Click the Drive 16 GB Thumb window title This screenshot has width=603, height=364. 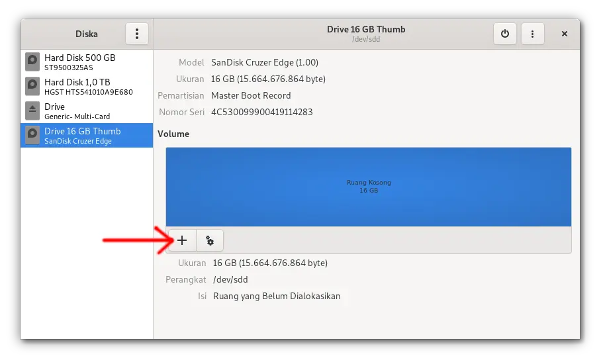pos(366,29)
